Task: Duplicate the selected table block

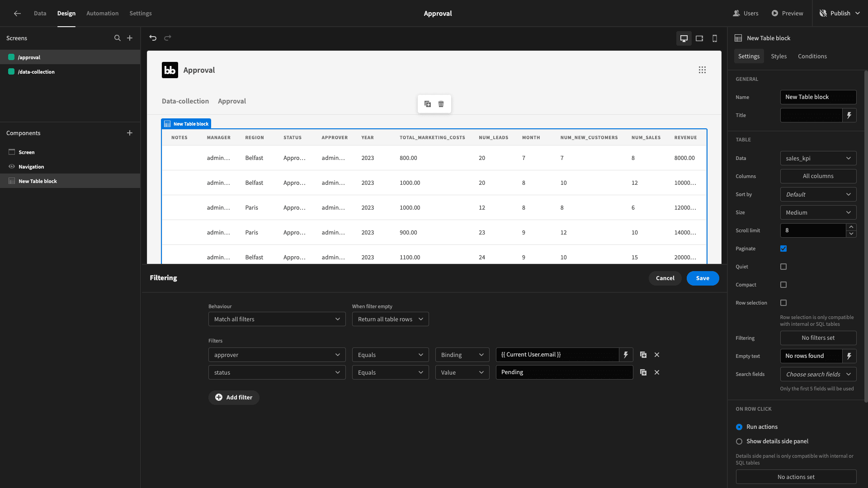Action: click(x=428, y=104)
